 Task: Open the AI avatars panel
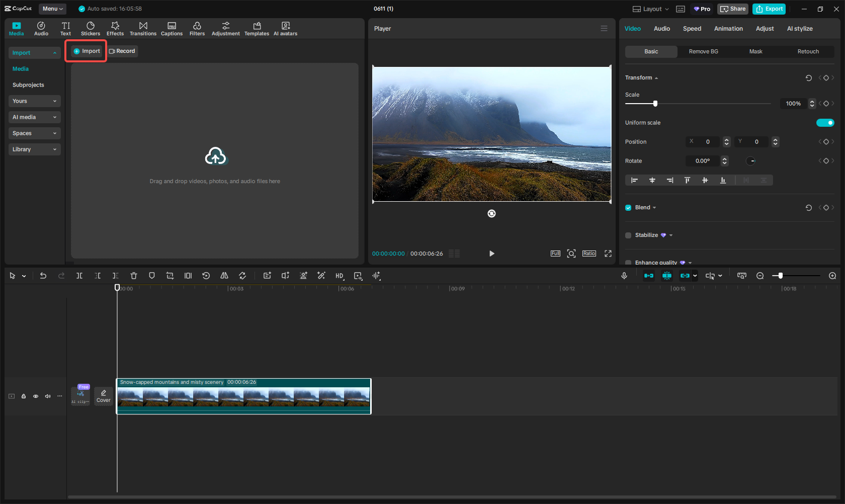point(285,28)
